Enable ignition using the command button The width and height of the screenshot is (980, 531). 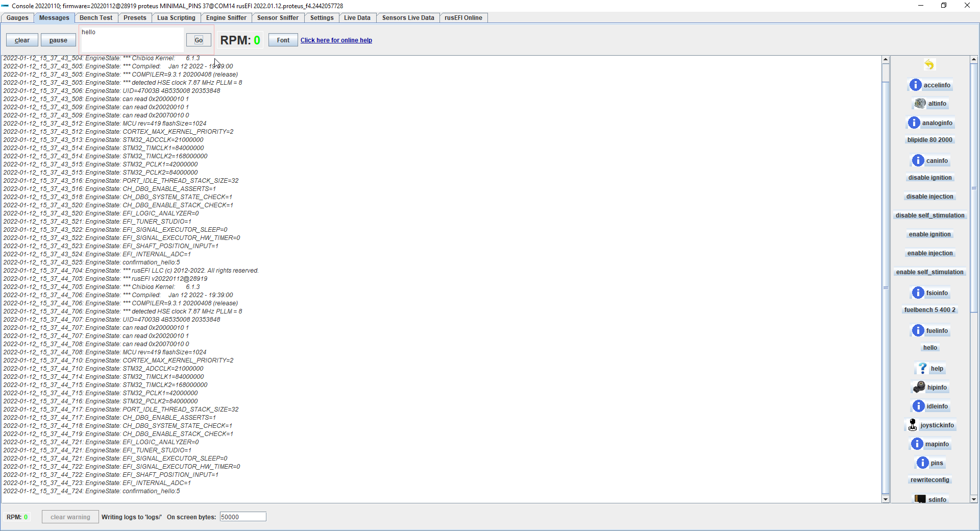(x=929, y=234)
